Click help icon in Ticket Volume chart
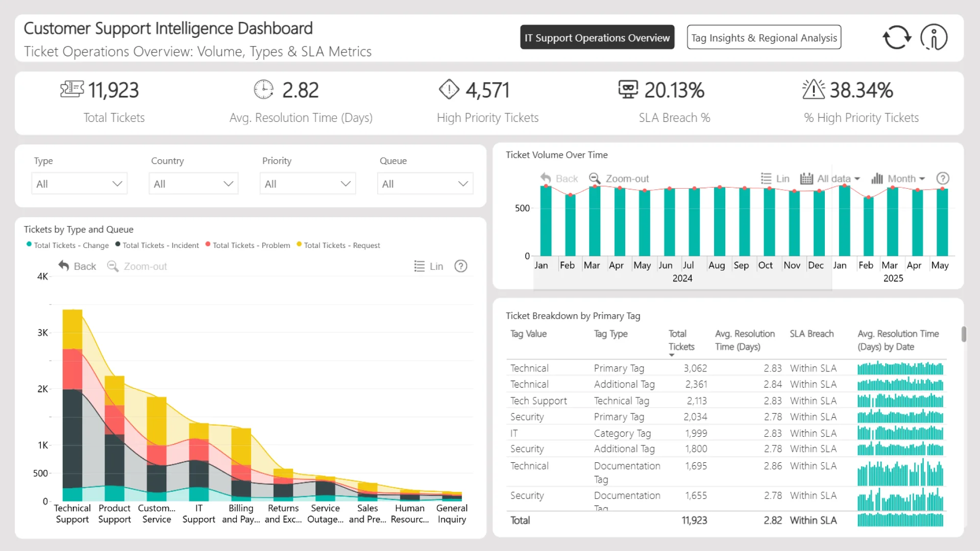The height and width of the screenshot is (551, 980). pos(943,179)
